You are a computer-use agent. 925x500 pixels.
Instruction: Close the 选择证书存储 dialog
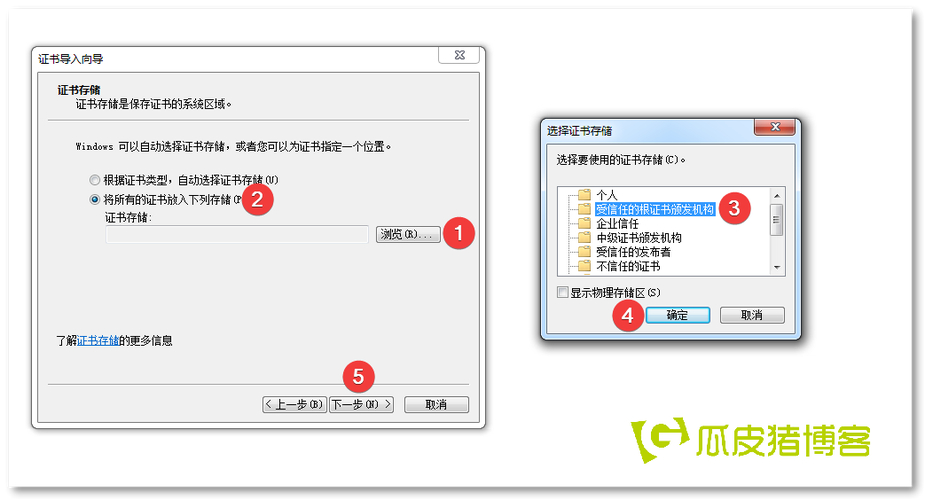point(775,127)
